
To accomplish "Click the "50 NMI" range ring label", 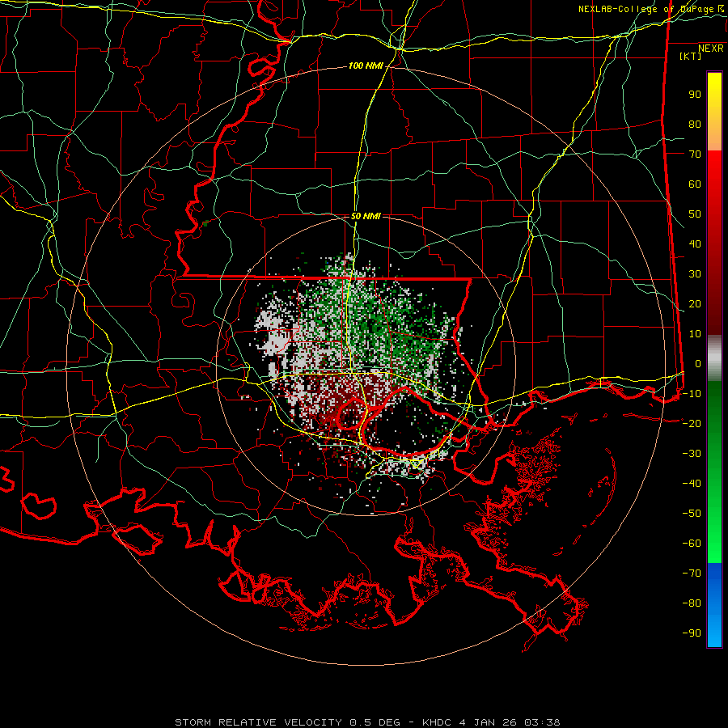I will click(x=366, y=216).
